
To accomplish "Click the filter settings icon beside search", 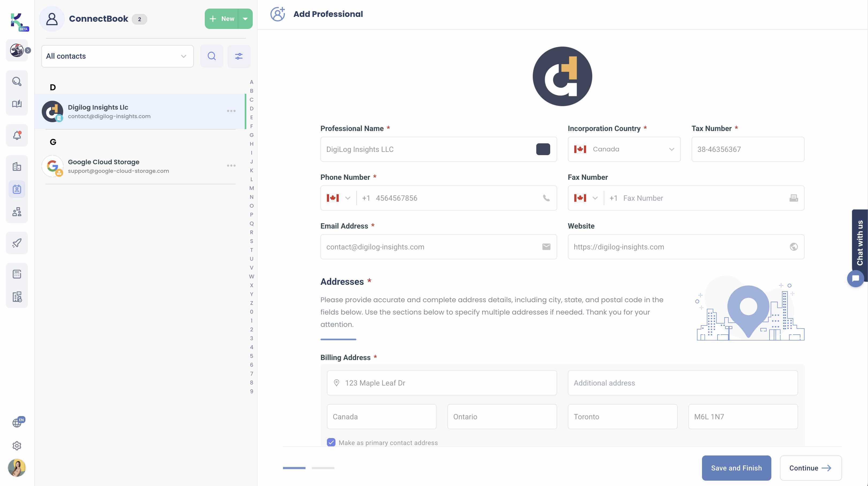I will pos(239,56).
